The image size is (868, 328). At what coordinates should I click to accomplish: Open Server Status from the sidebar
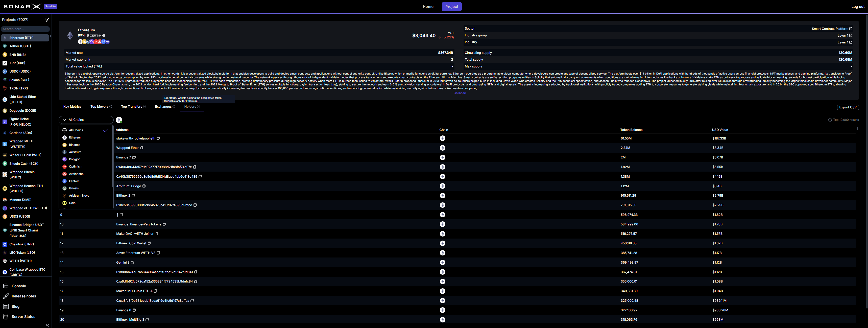23,317
